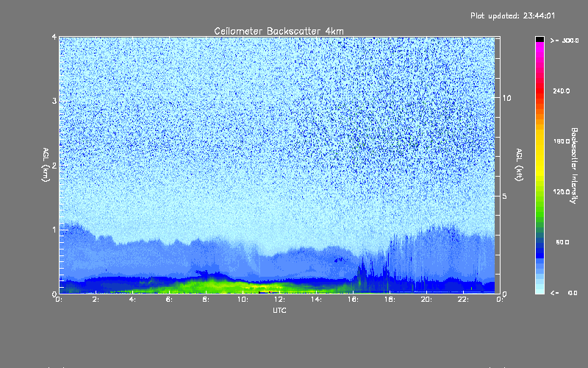Select the '6:' UTC tick label
This screenshot has width=588, height=368.
[170, 300]
